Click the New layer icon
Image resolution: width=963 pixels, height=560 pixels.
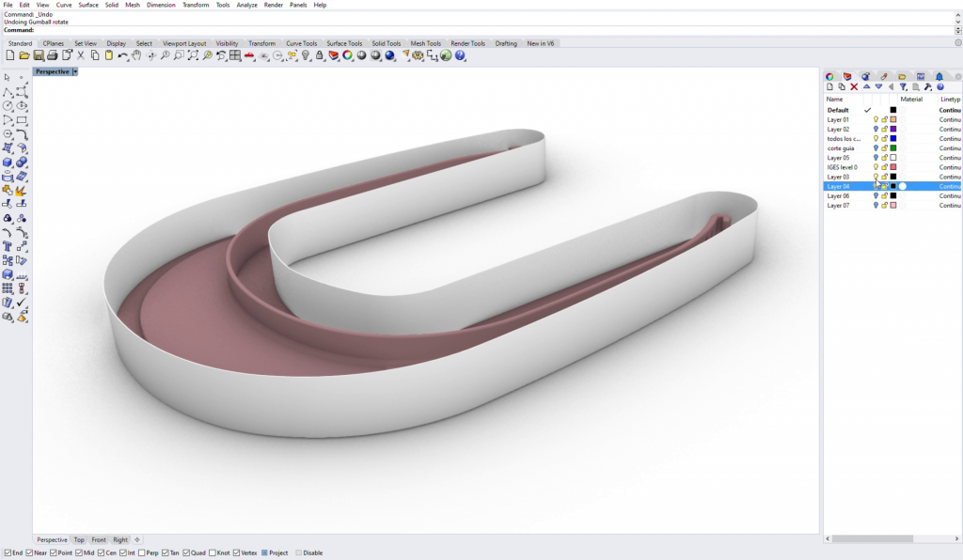[x=829, y=87]
